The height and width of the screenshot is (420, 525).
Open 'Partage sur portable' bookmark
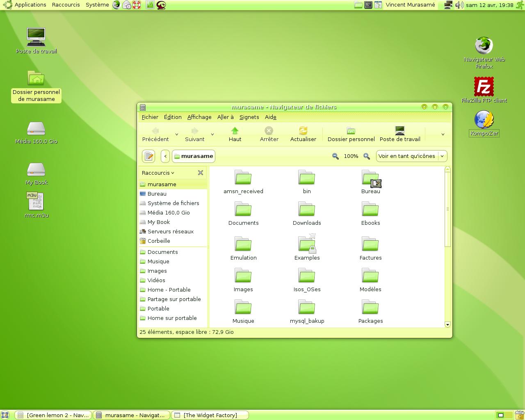(x=173, y=299)
